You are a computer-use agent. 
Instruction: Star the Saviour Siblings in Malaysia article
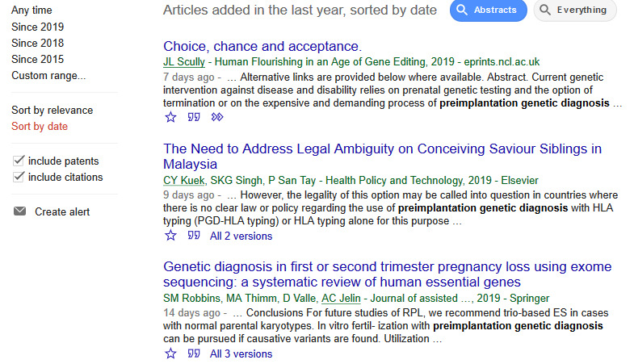click(x=170, y=236)
